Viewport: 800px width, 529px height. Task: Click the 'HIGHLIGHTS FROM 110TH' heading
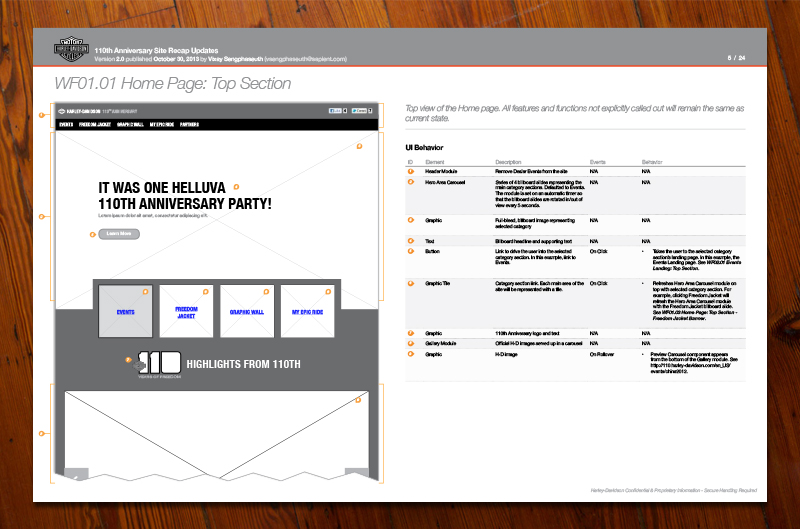[243, 364]
